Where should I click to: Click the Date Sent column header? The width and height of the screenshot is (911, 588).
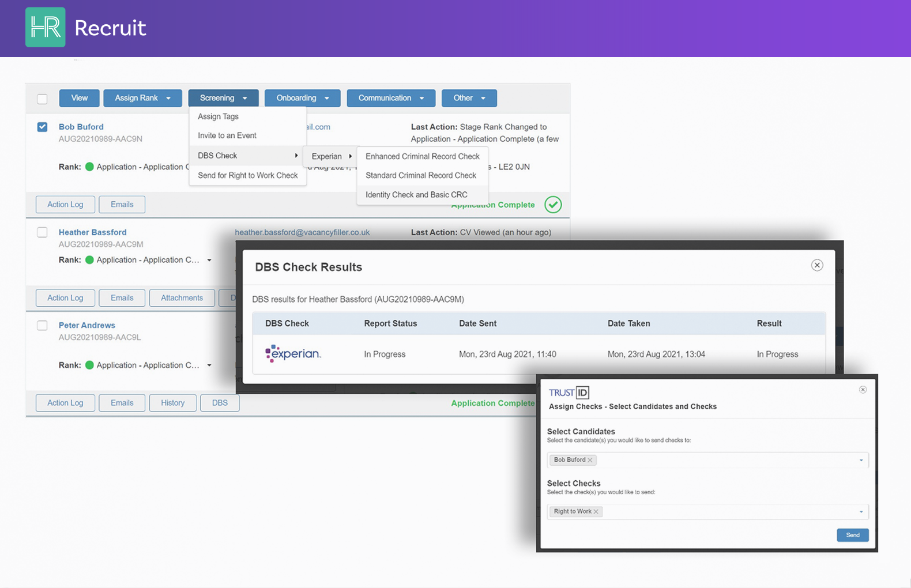point(477,323)
